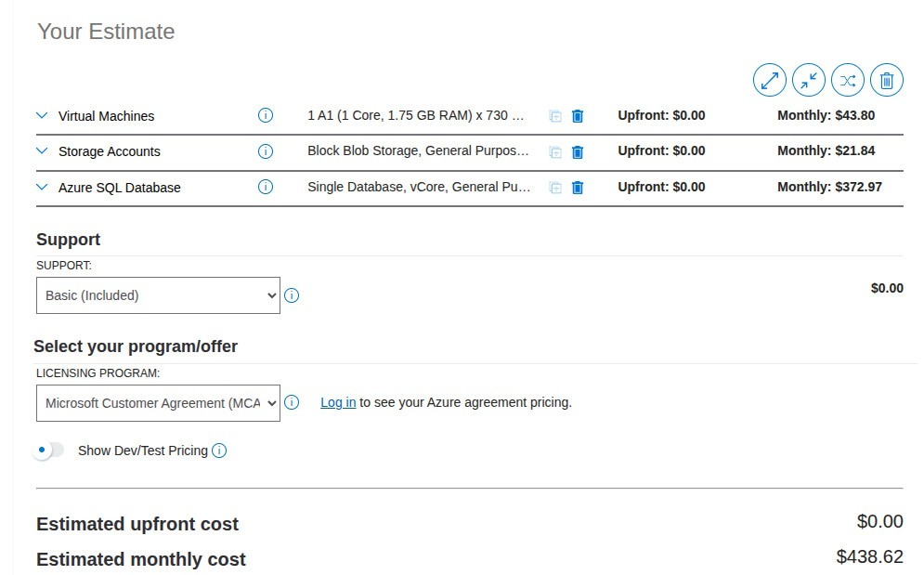Click the expand all services icon
924x575 pixels.
[x=769, y=81]
